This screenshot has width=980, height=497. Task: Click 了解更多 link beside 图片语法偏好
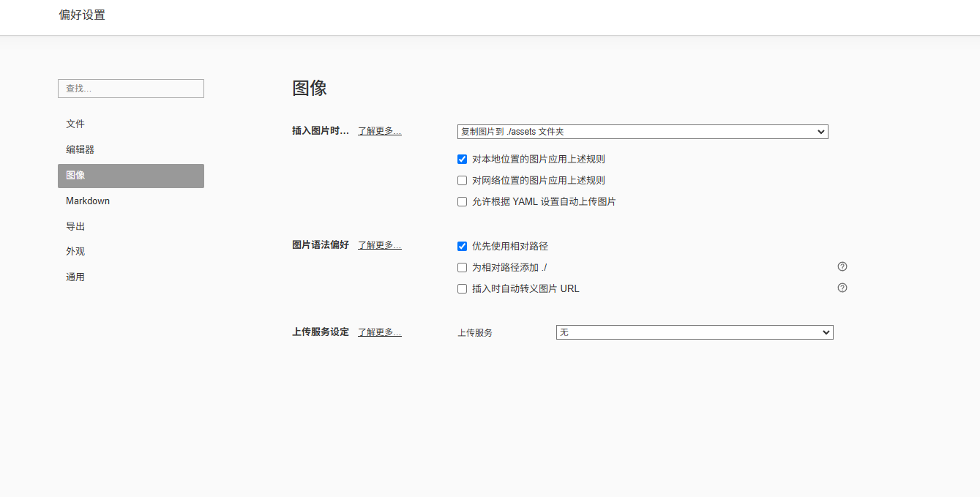[x=379, y=245]
